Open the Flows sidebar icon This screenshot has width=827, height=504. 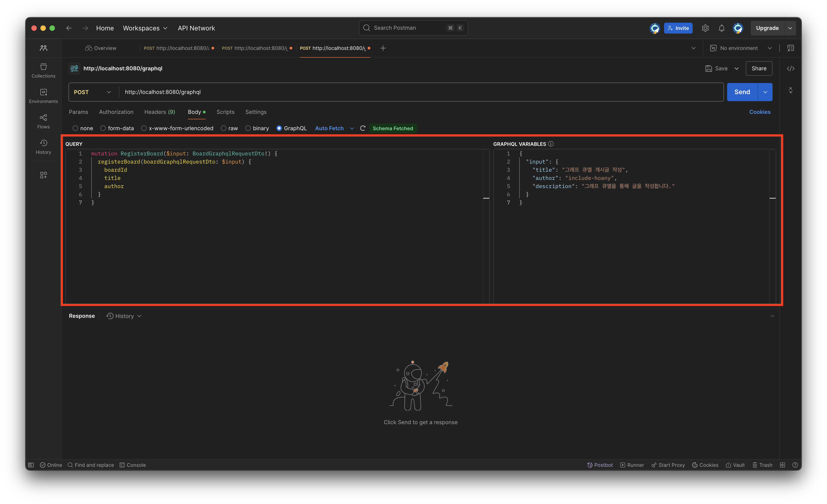pyautogui.click(x=43, y=121)
